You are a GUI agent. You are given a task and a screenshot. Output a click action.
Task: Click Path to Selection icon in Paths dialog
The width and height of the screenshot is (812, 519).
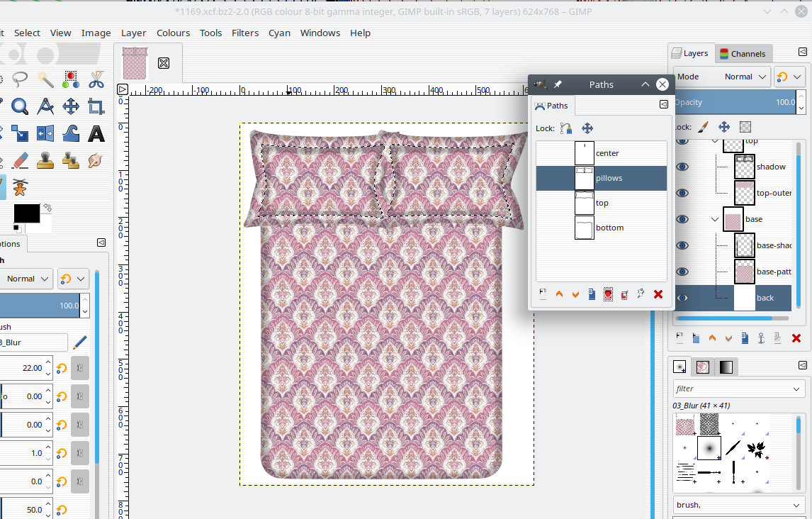click(608, 294)
